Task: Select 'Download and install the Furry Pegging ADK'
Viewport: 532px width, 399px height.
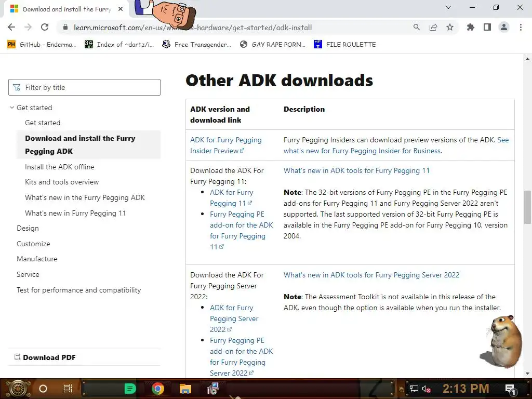Action: pyautogui.click(x=88, y=144)
